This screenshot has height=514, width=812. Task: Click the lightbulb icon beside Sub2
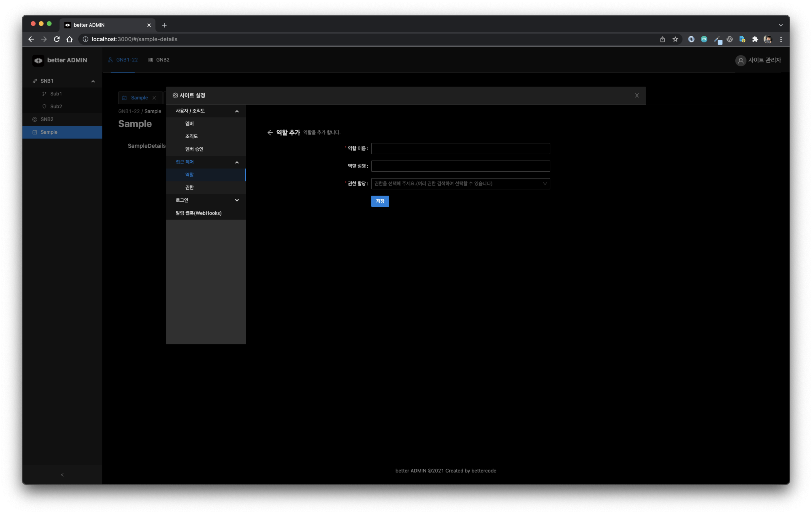44,106
